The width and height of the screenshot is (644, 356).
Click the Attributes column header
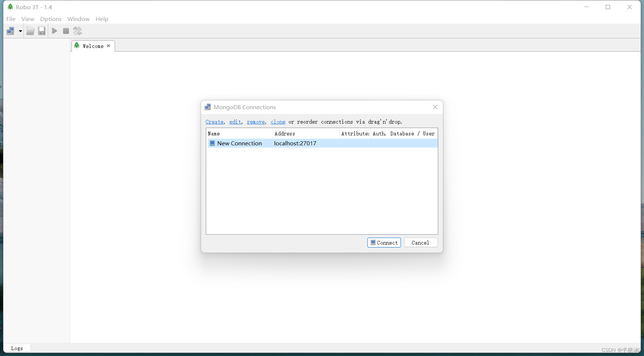(355, 134)
